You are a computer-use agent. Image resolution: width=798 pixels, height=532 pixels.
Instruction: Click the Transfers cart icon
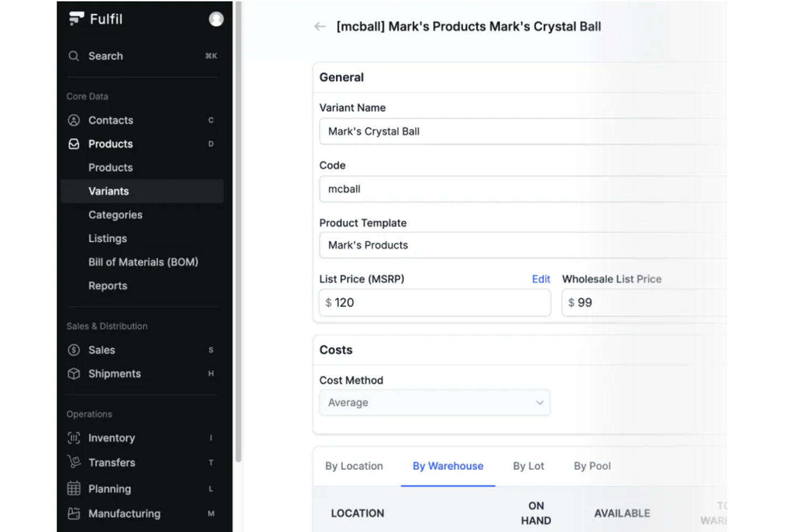coord(74,462)
